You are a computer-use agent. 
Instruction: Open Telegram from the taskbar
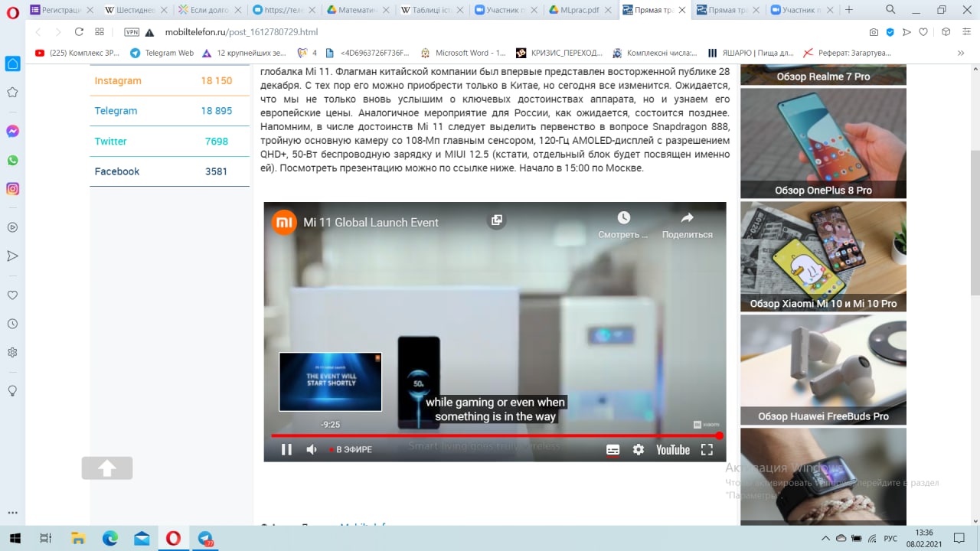[206, 538]
